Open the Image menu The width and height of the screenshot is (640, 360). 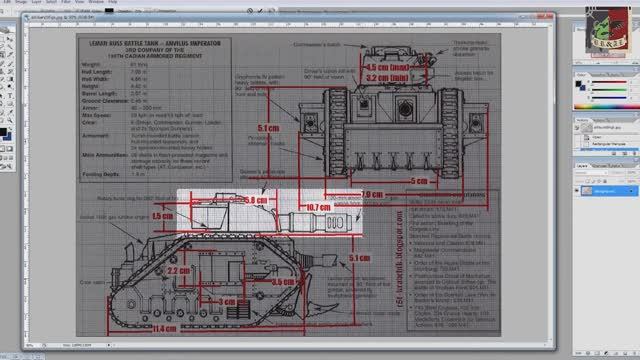tap(21, 2)
